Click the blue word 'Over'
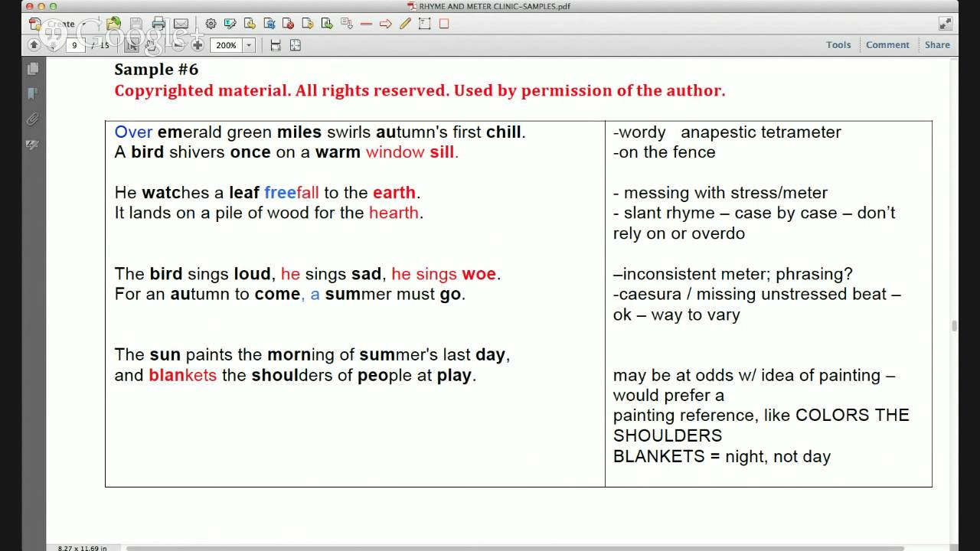980x551 pixels. pos(133,132)
